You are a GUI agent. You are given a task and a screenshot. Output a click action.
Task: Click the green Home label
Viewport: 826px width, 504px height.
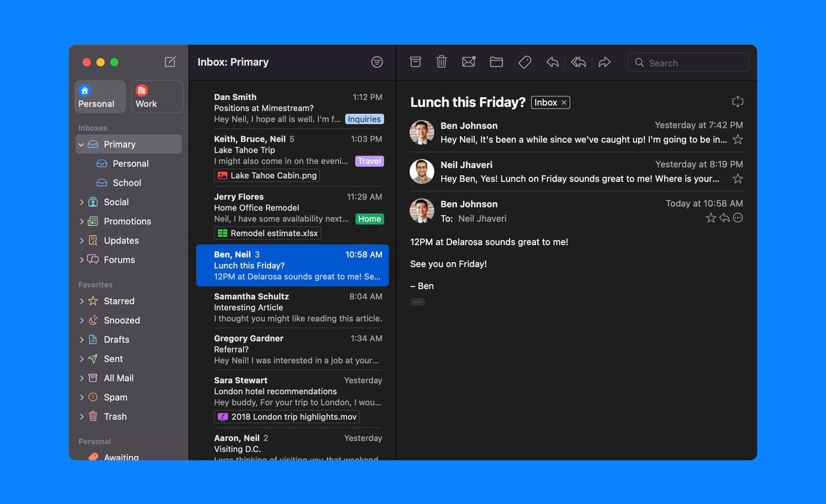click(x=369, y=219)
